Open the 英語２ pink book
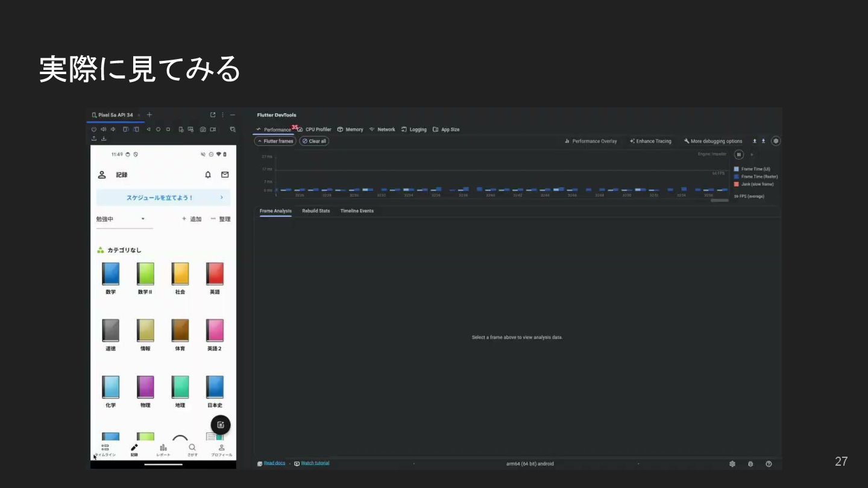The image size is (868, 488). [x=215, y=330]
